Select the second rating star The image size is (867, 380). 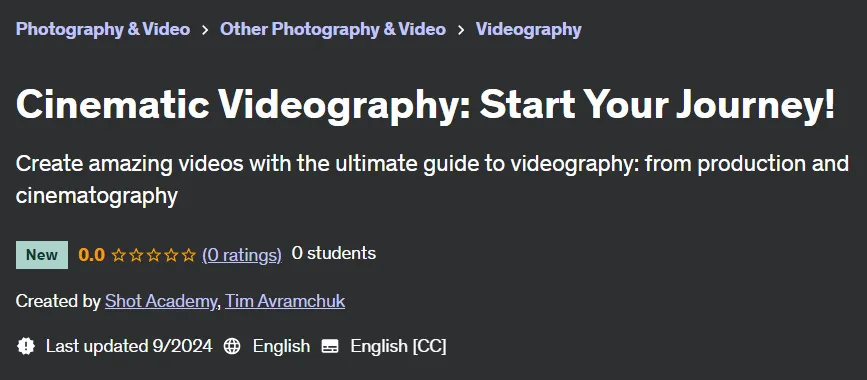[136, 255]
